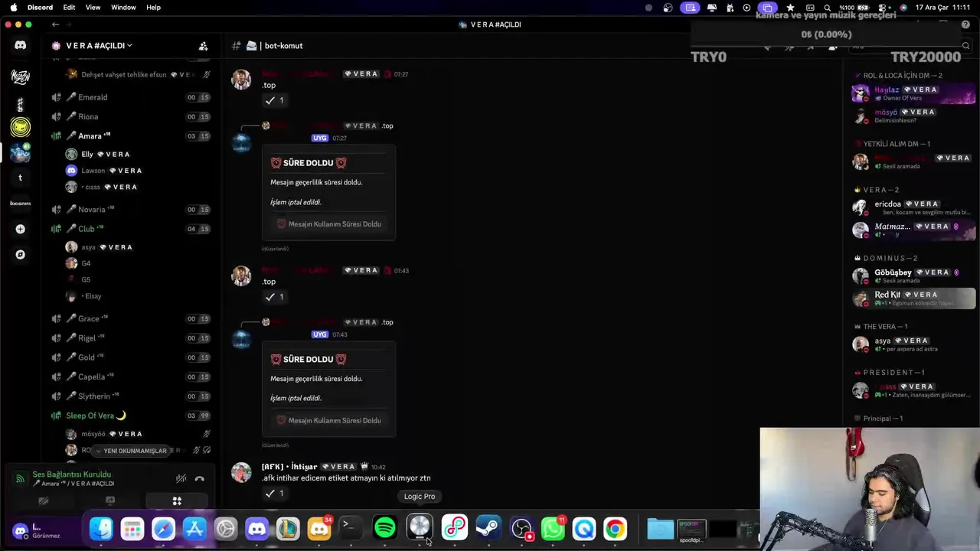The image size is (980, 551).
Task: Launch Spotify from the dock
Action: (385, 528)
